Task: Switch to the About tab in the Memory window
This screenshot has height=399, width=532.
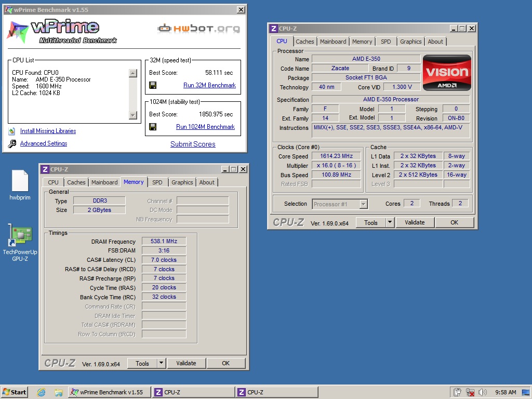Action: (207, 182)
